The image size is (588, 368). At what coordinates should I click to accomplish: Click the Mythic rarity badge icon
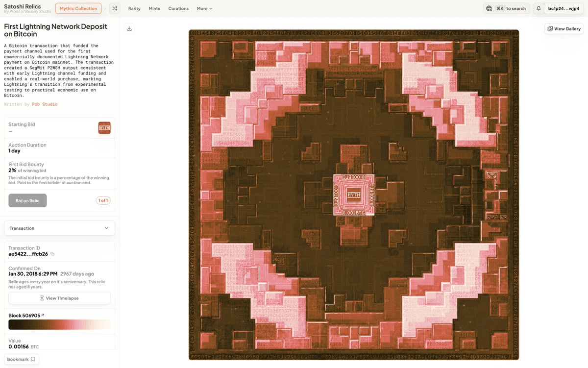pyautogui.click(x=104, y=128)
